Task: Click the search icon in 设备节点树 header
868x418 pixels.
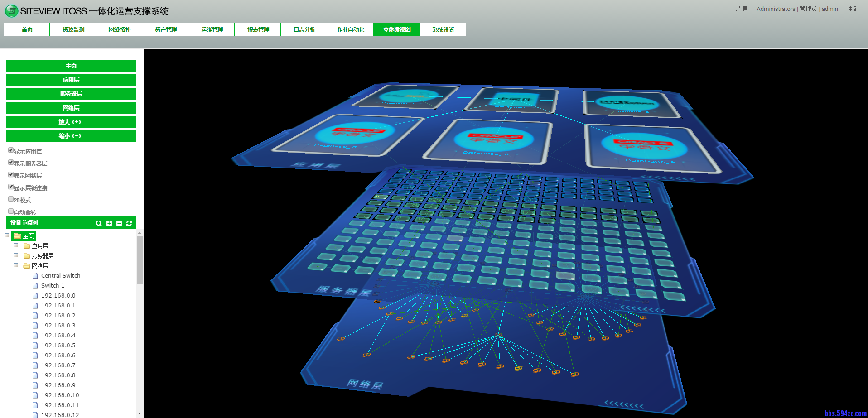Action: tap(99, 223)
